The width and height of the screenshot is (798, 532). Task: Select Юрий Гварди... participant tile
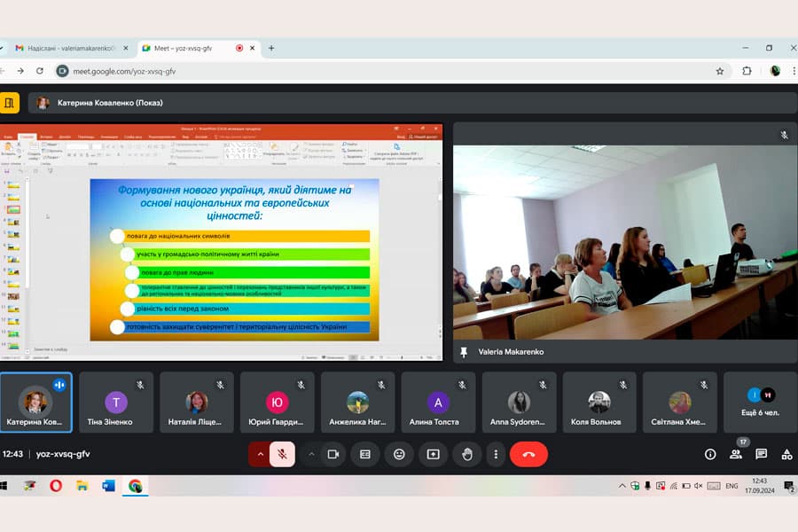click(x=277, y=403)
